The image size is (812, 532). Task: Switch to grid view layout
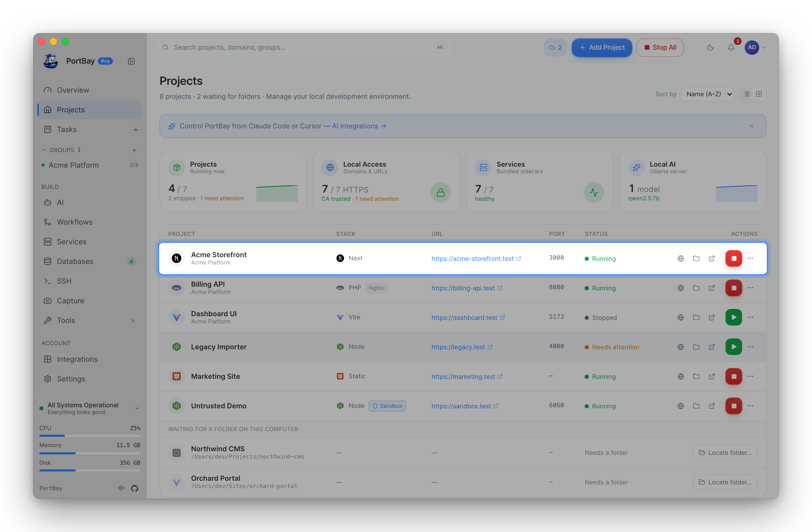click(759, 94)
